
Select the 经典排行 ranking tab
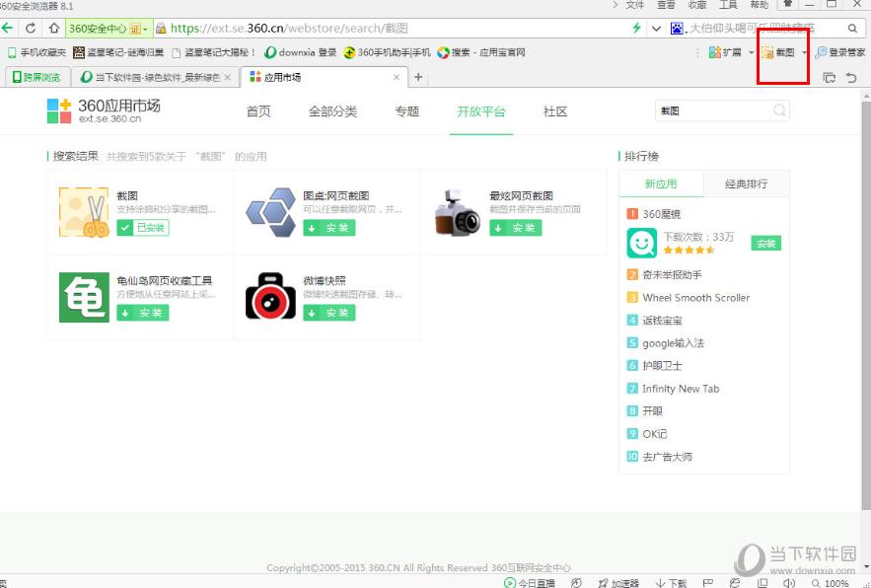pos(747,184)
